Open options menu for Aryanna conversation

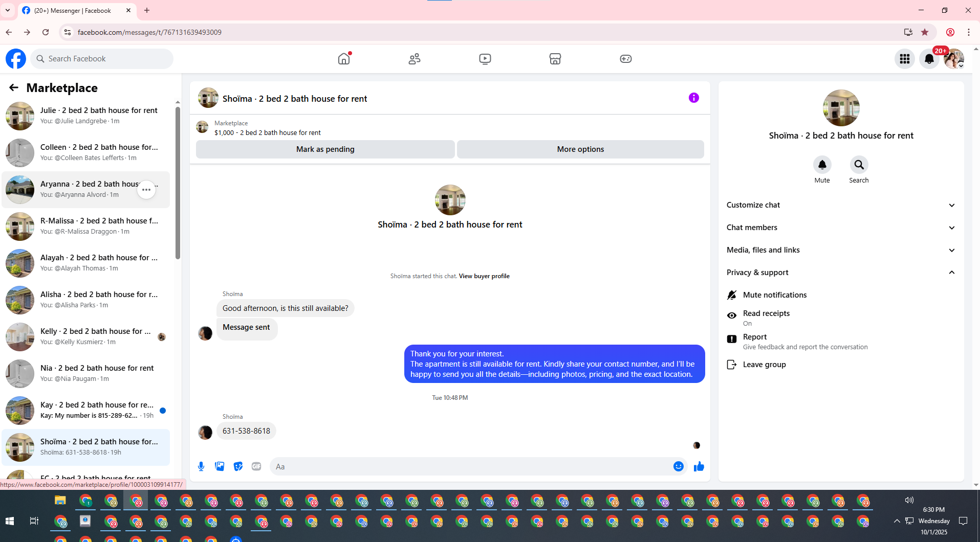coord(146,190)
